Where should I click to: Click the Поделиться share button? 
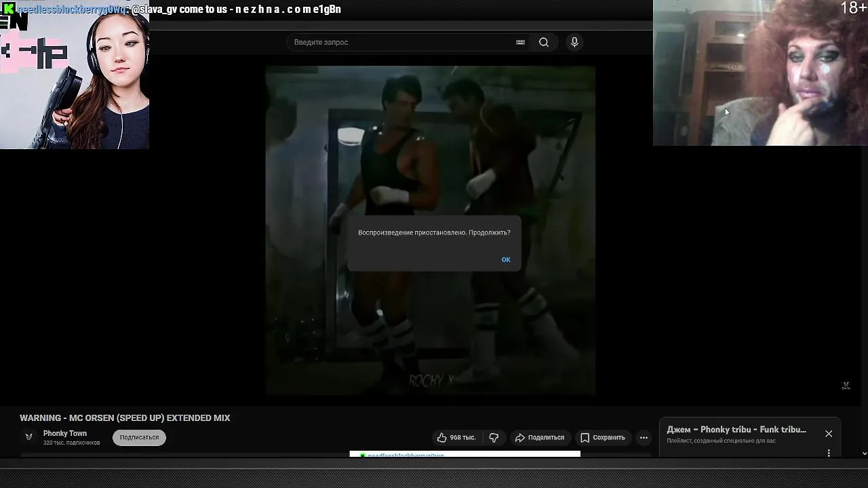(x=540, y=438)
